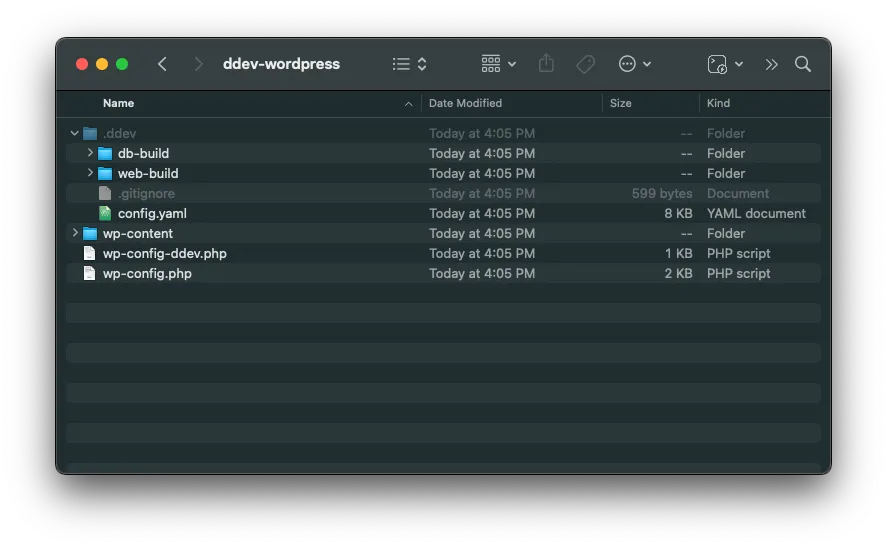887x548 pixels.
Task: Click the Tags toolbar icon
Action: (x=585, y=64)
